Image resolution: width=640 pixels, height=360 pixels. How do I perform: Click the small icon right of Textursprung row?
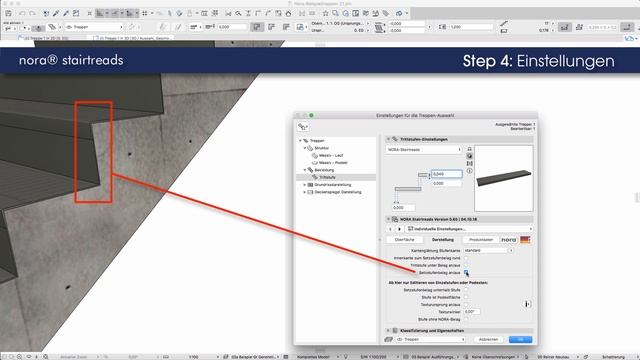(x=527, y=304)
